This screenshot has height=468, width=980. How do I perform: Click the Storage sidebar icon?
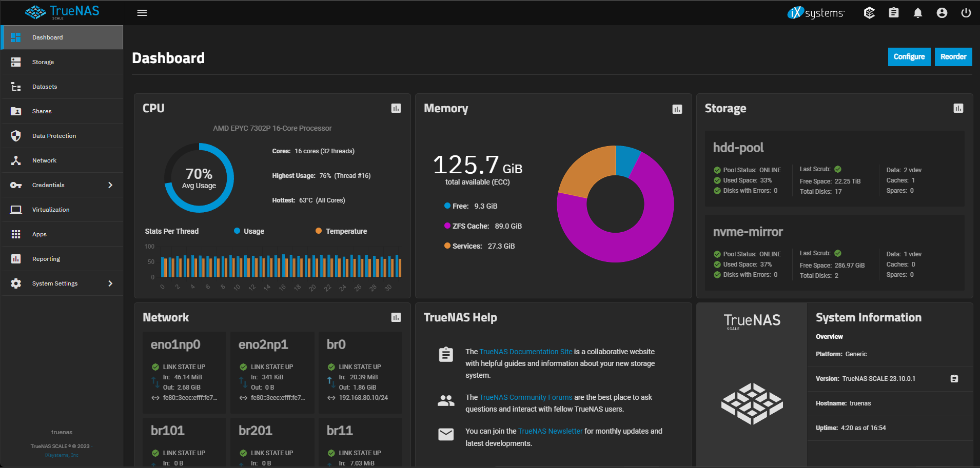coord(16,62)
